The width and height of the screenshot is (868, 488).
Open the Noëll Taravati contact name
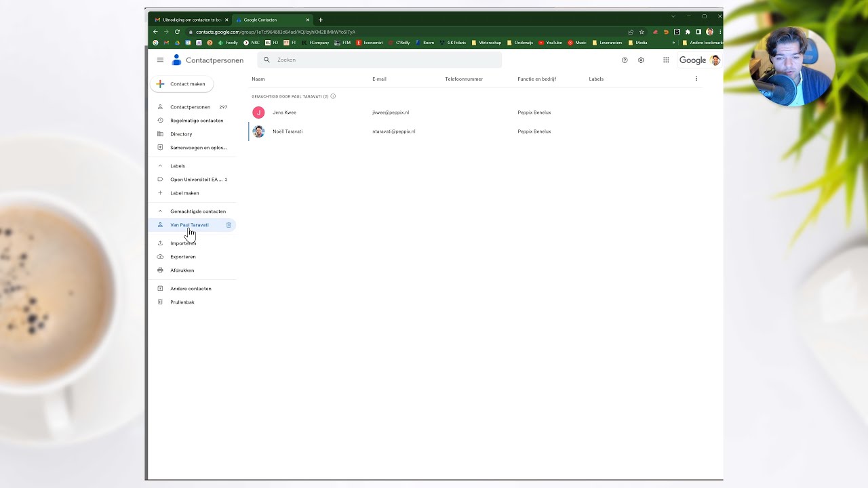288,131
